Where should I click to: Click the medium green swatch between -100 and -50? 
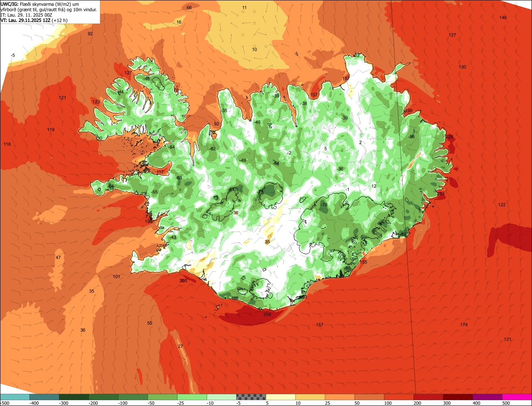(133, 397)
